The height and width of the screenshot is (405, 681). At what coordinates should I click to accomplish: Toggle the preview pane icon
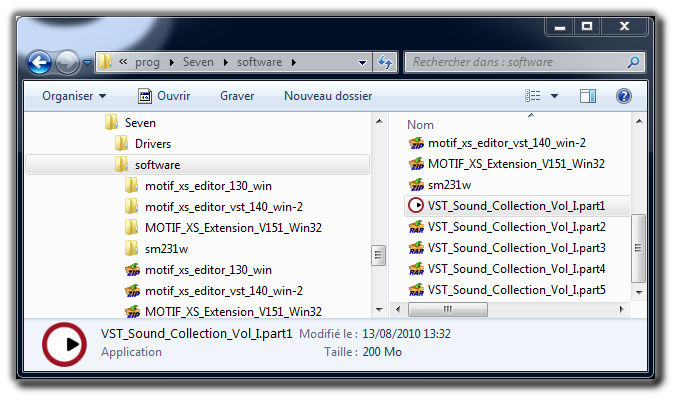[588, 96]
